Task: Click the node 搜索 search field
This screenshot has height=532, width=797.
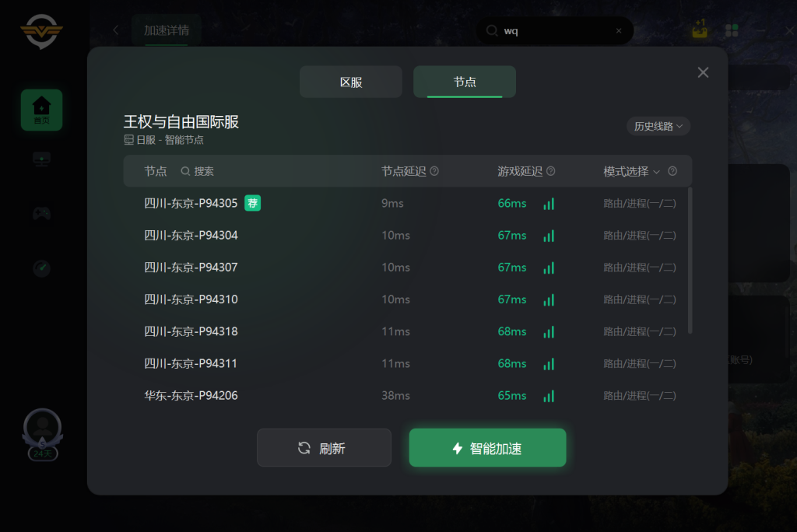Action: (x=198, y=171)
